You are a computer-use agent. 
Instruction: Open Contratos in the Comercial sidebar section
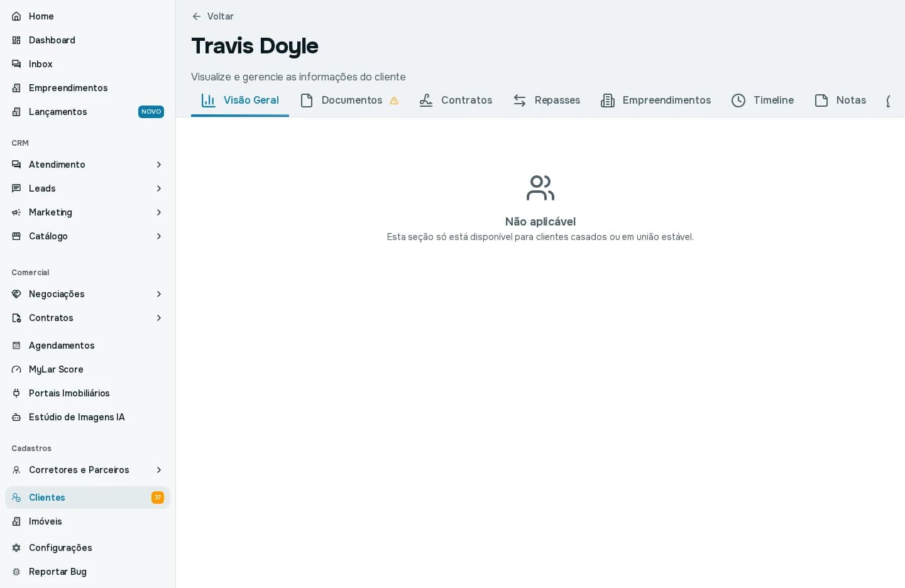pos(87,318)
